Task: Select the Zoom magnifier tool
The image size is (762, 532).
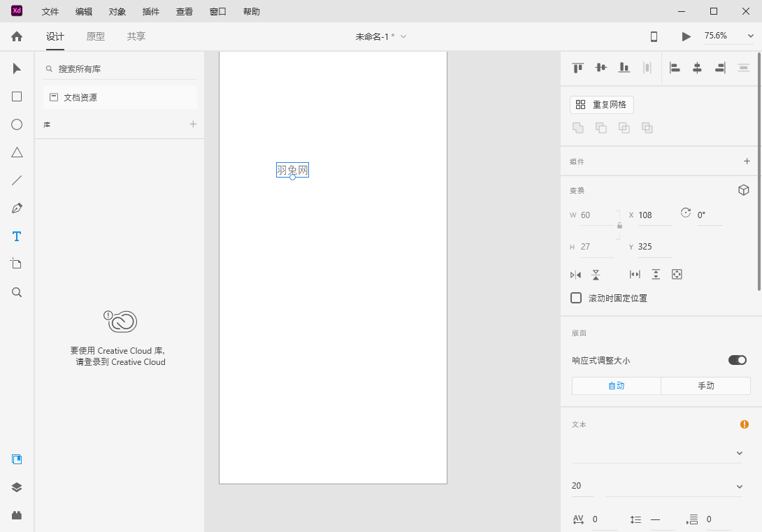Action: [x=17, y=292]
